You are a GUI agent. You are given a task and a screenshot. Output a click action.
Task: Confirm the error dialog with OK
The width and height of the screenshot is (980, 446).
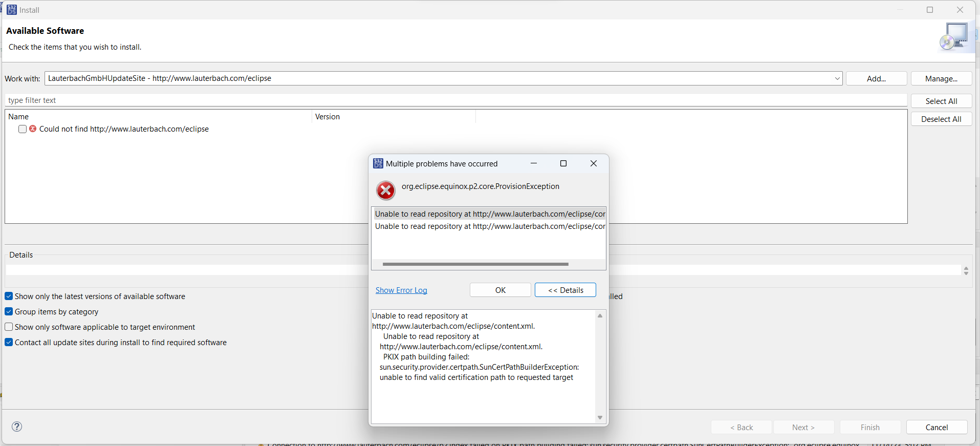[500, 290]
